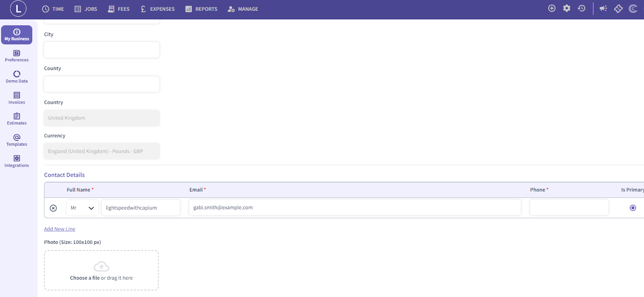
Task: Open Invoices in the sidebar
Action: click(x=17, y=98)
